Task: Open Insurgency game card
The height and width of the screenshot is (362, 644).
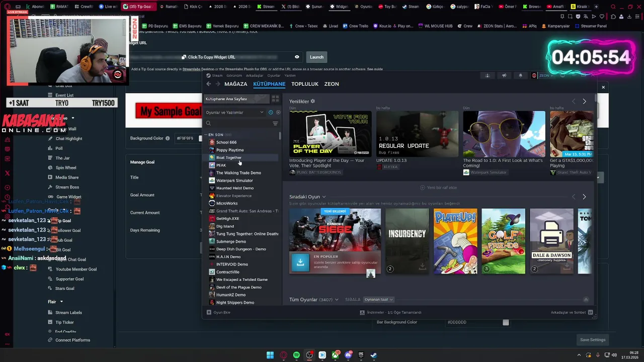Action: (407, 241)
